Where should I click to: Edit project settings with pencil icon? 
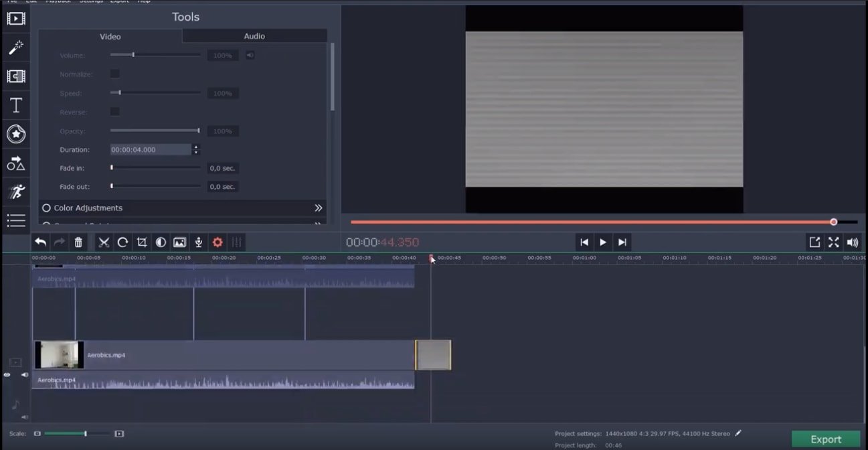[x=738, y=433]
